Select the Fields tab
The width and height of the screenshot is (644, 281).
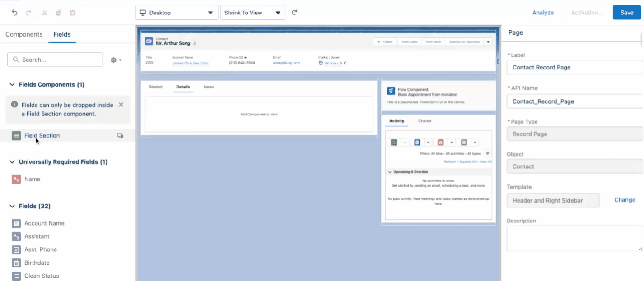click(x=62, y=34)
